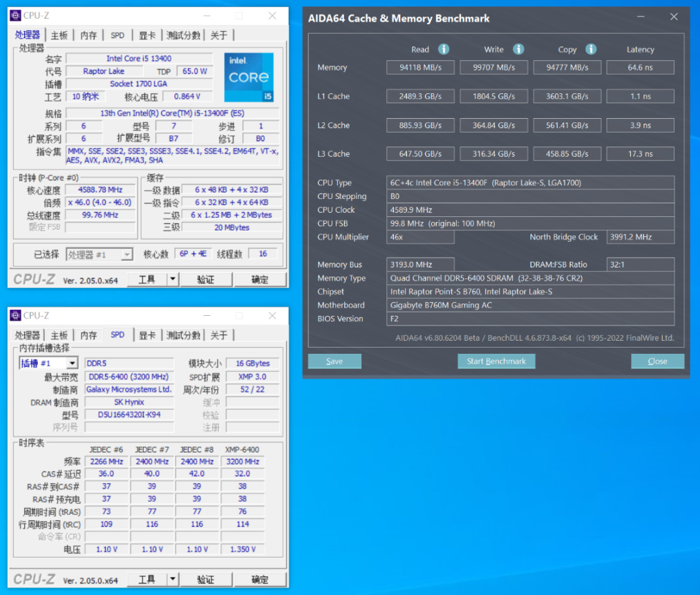
Task: Switch to 主板 tab in top CPU-Z window
Action: (59, 35)
